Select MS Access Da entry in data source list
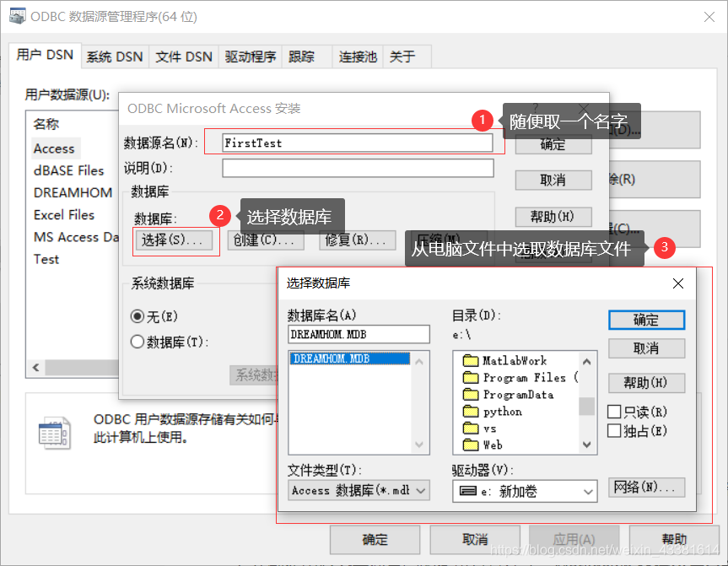Screen dimensions: 728x566 point(76,237)
